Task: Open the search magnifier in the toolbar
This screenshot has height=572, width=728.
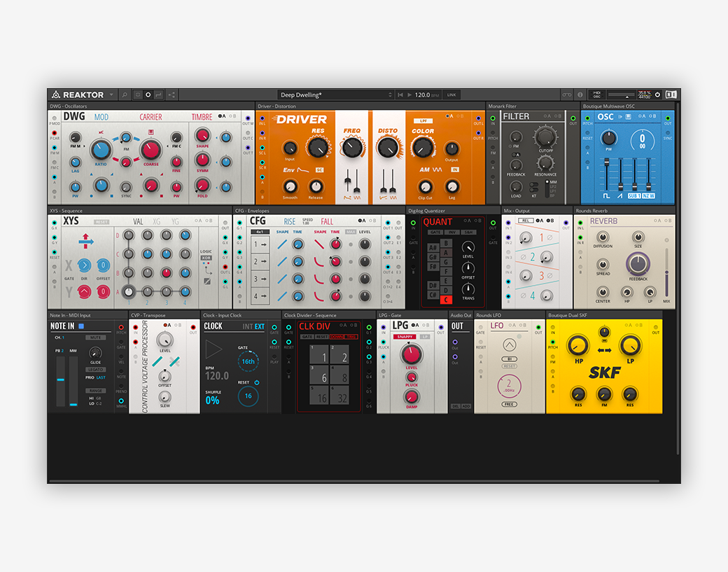Action: click(x=125, y=95)
